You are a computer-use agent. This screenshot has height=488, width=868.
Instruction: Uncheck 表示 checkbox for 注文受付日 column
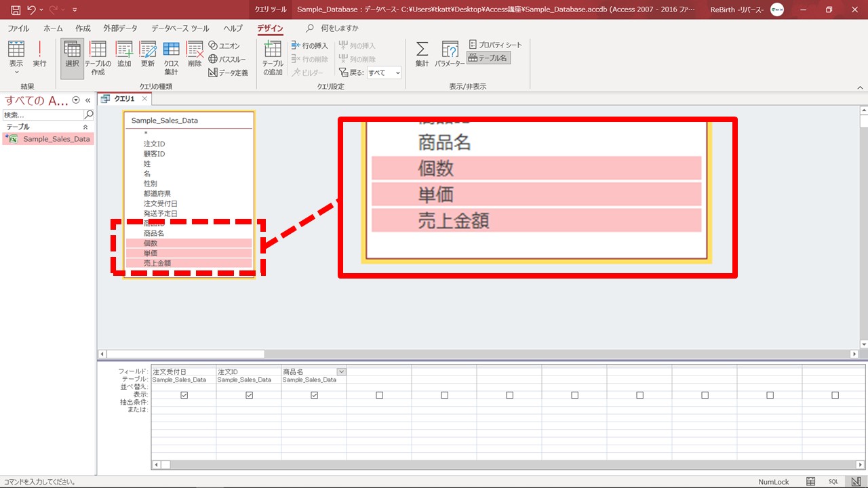(184, 395)
